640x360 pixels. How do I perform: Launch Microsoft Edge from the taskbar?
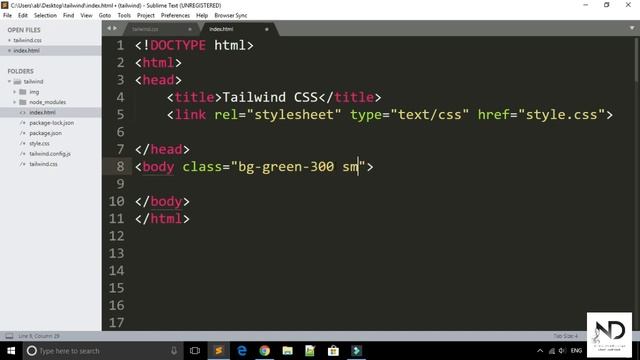point(242,351)
